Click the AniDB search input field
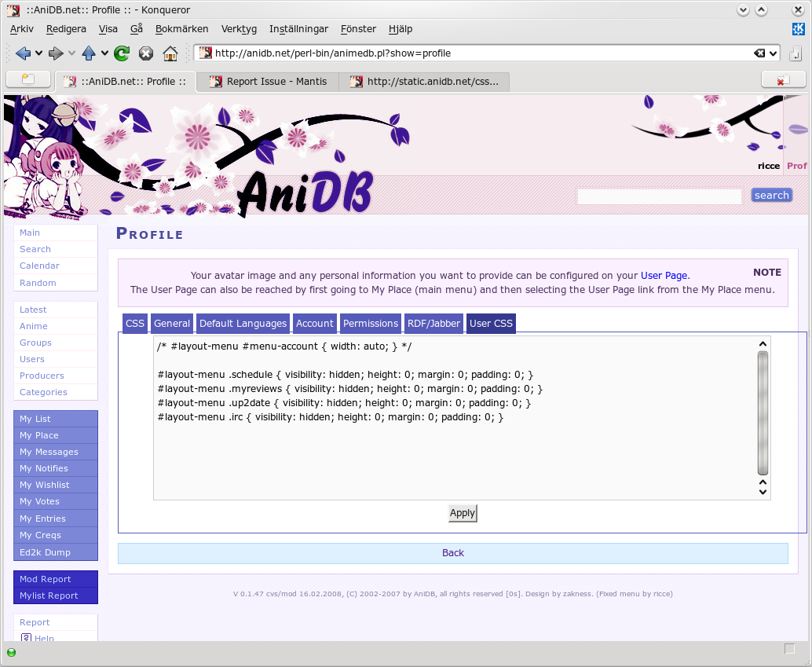812x667 pixels. point(660,196)
